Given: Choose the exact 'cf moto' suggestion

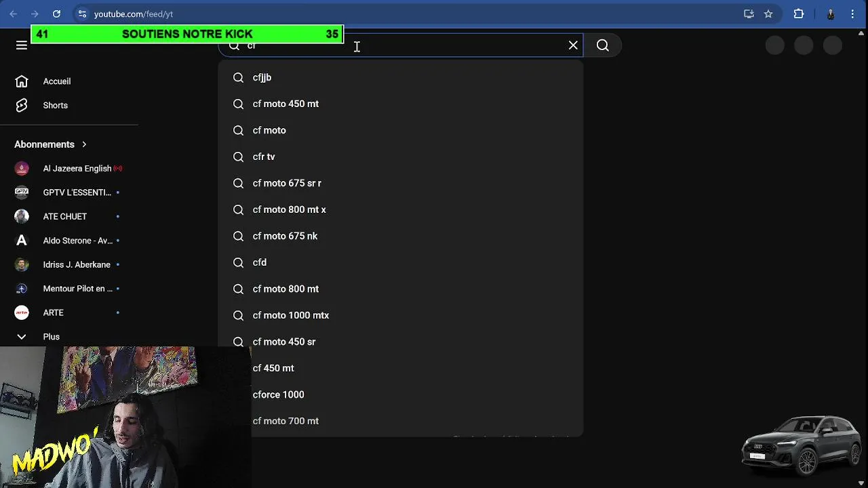Looking at the screenshot, I should (x=400, y=130).
